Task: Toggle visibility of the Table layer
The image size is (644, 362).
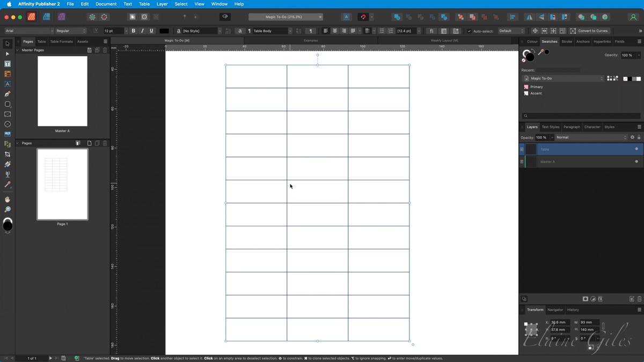Action: pos(636,149)
